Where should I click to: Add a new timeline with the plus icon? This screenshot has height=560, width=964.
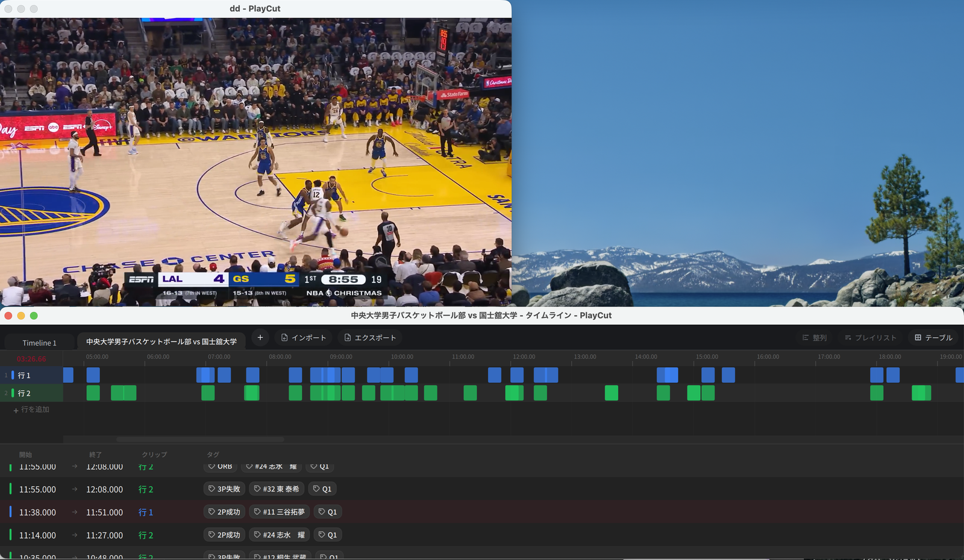click(x=260, y=338)
